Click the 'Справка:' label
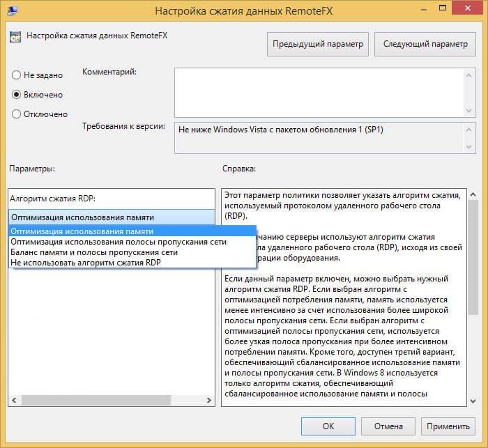Screen dimensions: 488x448 239,169
